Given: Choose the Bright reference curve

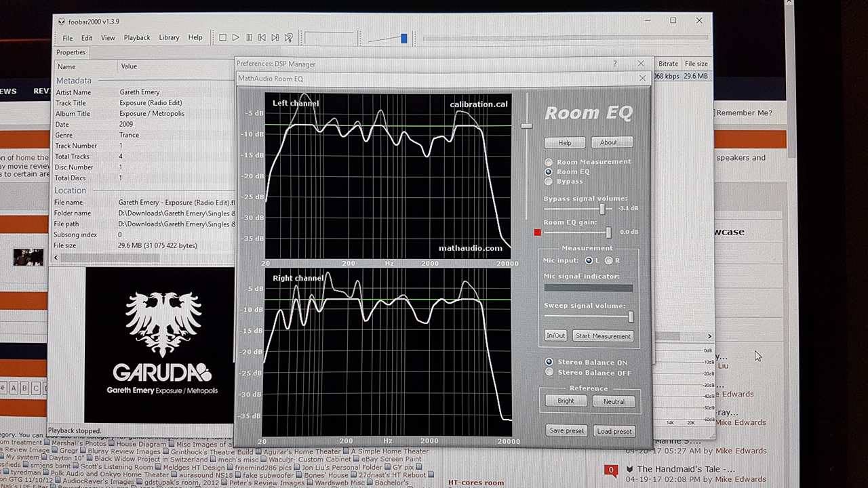Looking at the screenshot, I should [x=566, y=401].
